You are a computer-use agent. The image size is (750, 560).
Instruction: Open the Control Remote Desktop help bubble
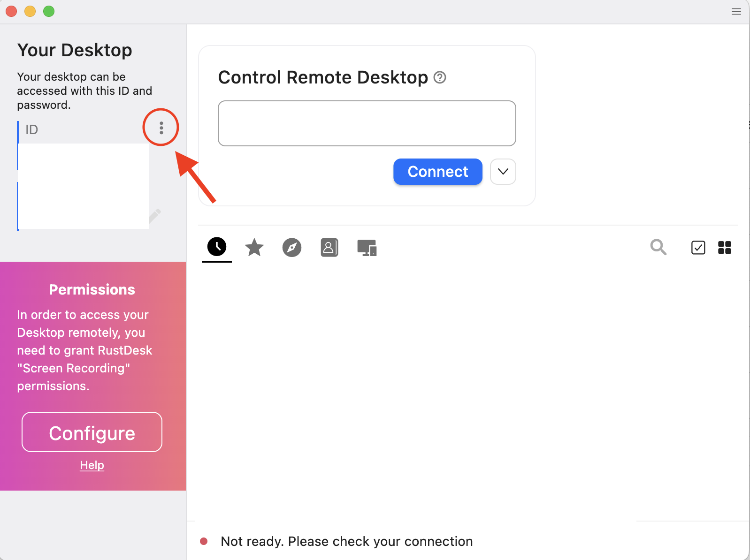[440, 77]
